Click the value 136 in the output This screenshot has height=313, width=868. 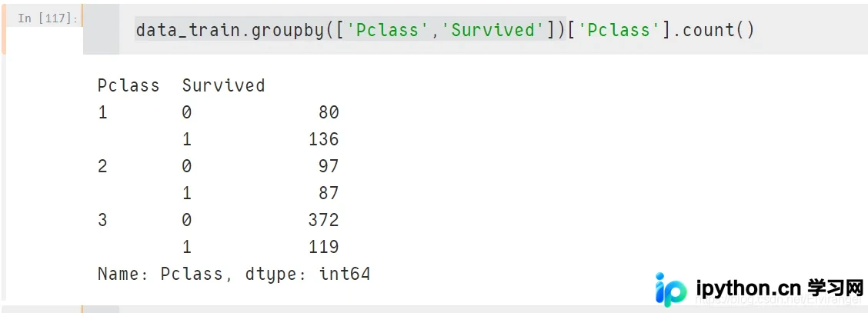point(324,139)
